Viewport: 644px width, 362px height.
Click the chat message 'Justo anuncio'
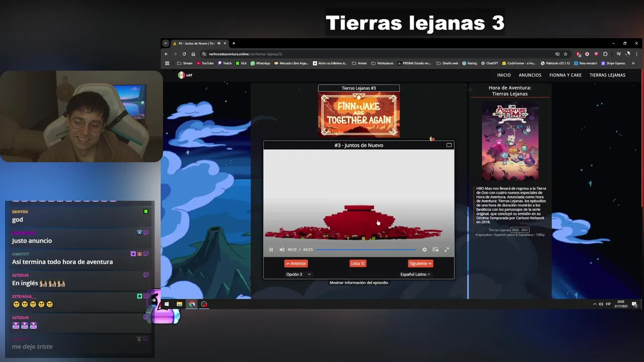coord(32,241)
